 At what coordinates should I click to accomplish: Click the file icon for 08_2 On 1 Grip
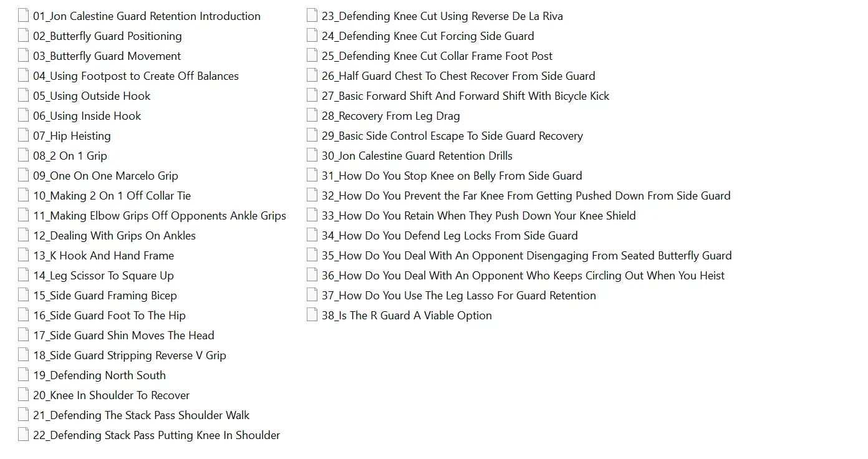[24, 156]
